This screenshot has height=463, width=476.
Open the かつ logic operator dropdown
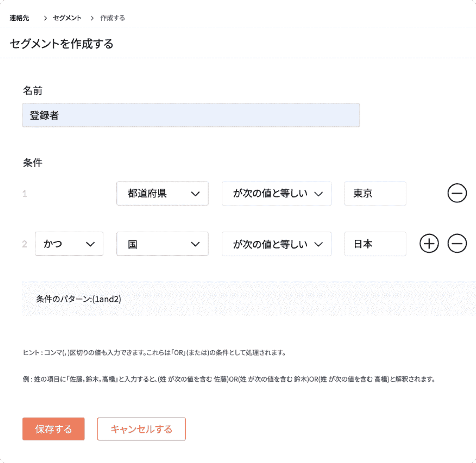(x=69, y=244)
